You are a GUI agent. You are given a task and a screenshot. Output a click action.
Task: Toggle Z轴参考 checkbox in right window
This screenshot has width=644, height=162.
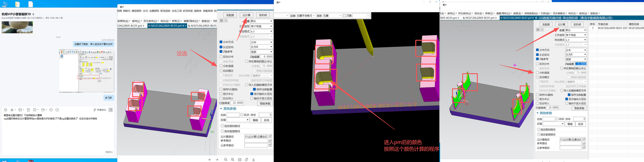tap(538, 59)
